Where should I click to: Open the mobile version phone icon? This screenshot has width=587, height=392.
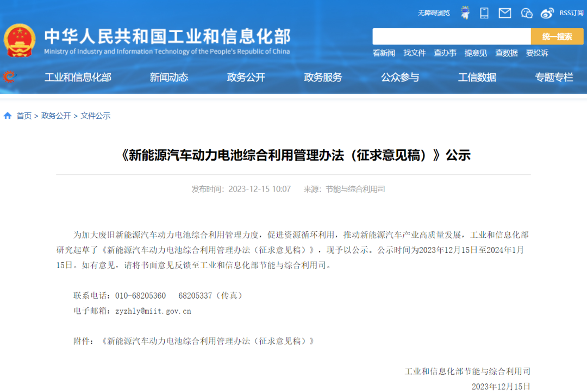(x=484, y=13)
